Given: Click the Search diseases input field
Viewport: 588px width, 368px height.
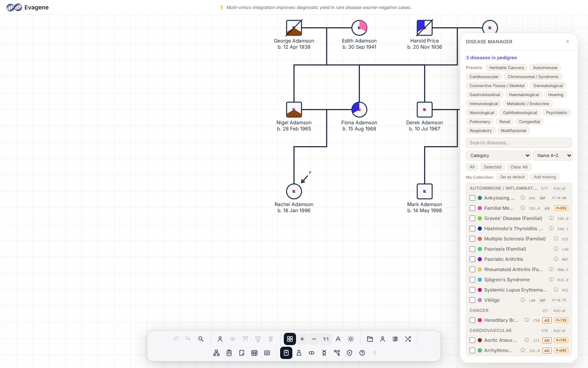Looking at the screenshot, I should click(x=519, y=143).
